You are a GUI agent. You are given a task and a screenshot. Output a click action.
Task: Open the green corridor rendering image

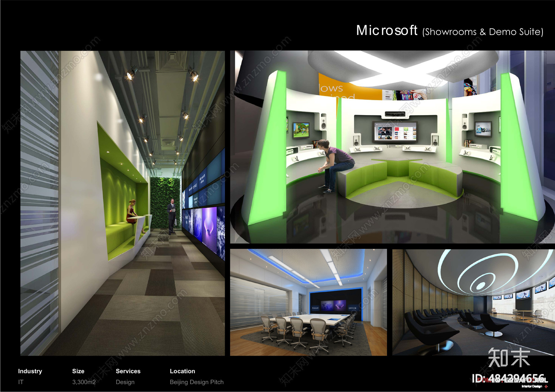click(x=122, y=203)
